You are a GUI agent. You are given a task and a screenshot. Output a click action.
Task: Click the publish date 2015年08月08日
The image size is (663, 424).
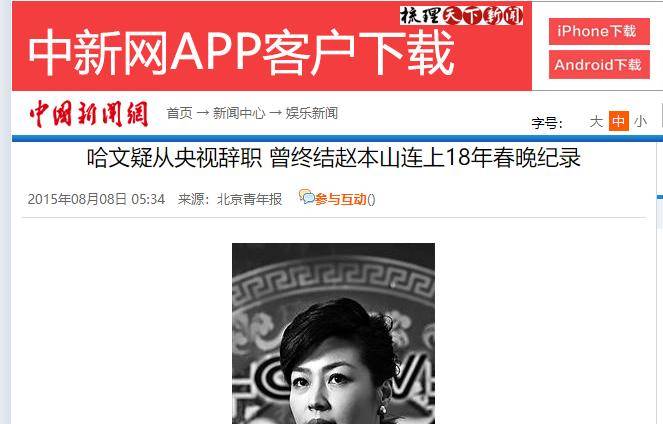77,199
